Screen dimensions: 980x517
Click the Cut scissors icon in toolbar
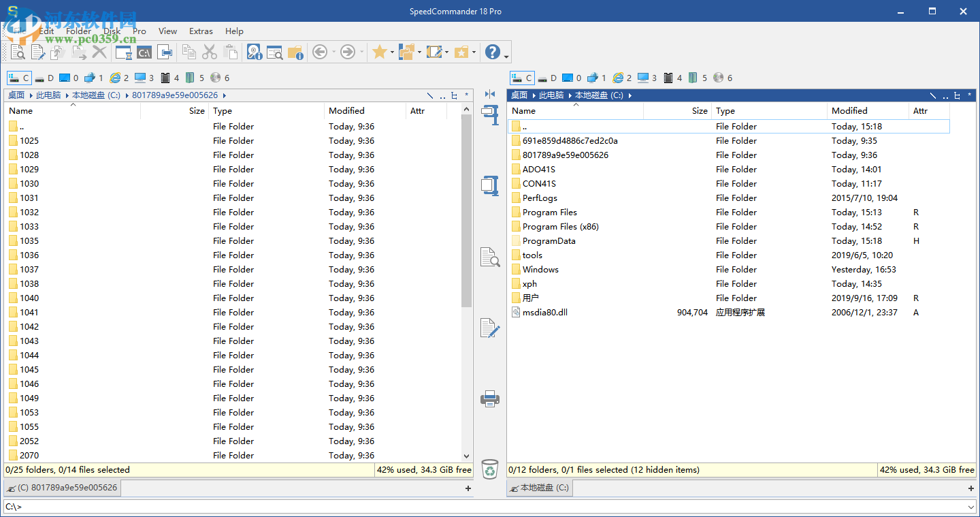click(x=210, y=52)
